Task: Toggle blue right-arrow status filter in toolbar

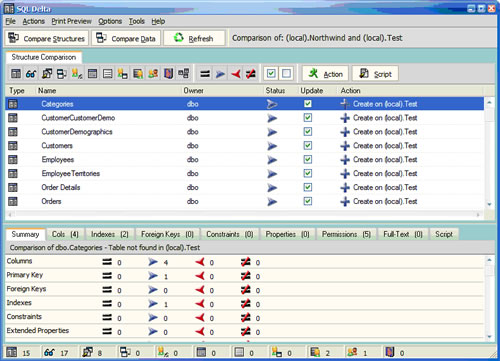Action: (x=220, y=74)
